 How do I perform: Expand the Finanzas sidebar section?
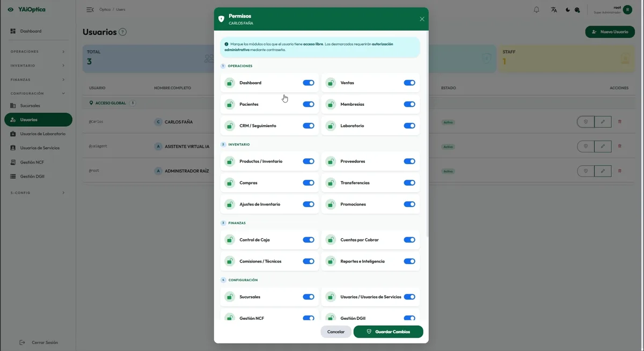click(38, 79)
